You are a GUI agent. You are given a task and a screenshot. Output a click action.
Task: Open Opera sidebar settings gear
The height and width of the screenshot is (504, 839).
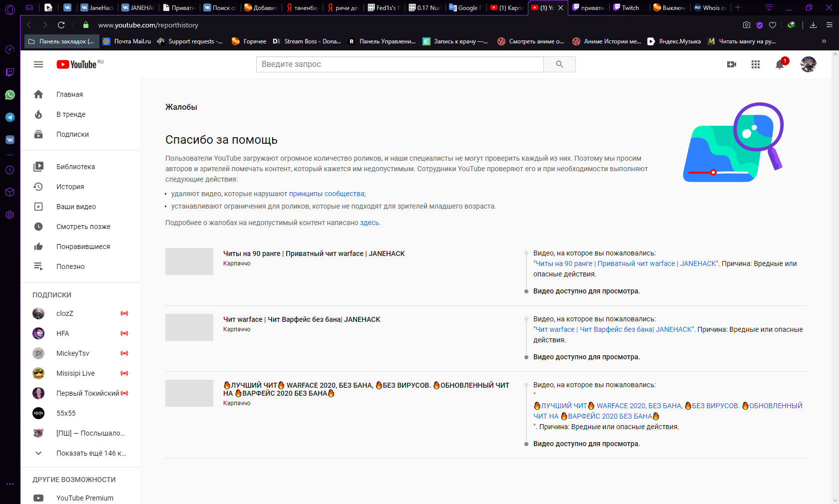tap(10, 215)
